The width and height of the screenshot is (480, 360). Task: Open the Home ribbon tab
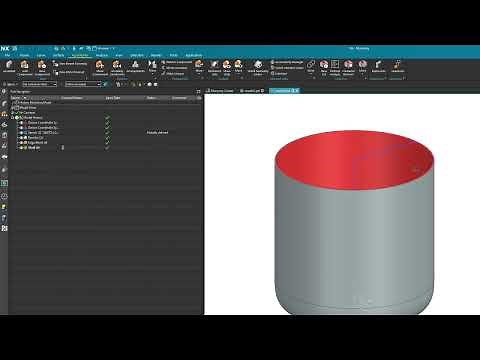click(24, 55)
